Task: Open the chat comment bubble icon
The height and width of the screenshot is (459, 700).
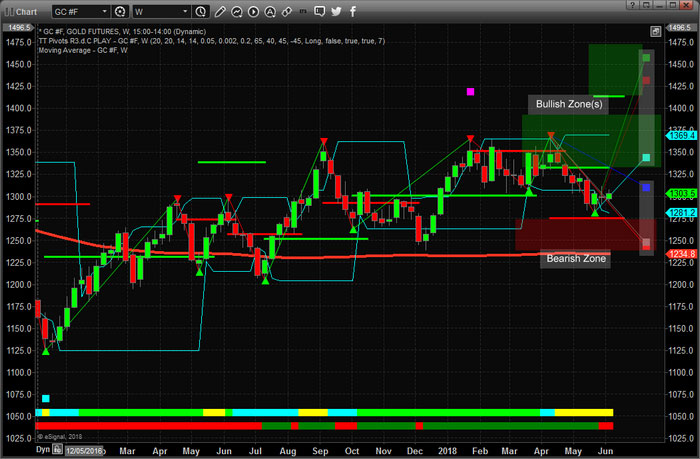Action: click(x=319, y=11)
